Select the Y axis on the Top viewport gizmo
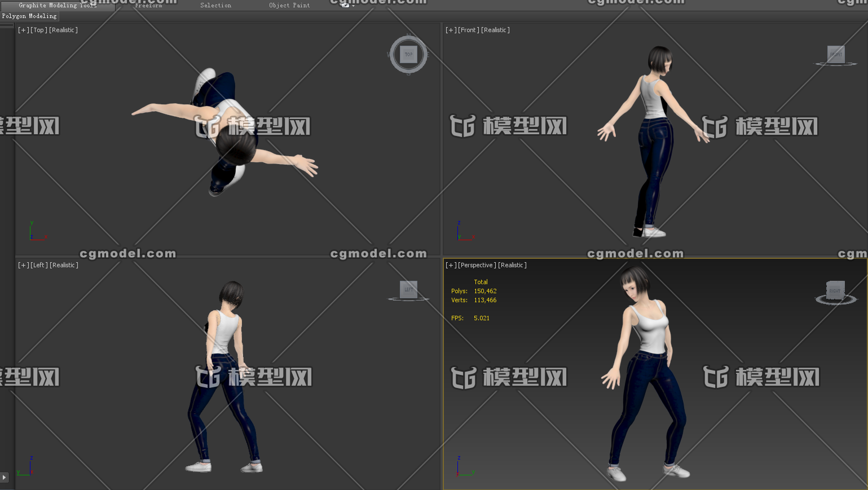This screenshot has width=868, height=490. click(x=32, y=224)
